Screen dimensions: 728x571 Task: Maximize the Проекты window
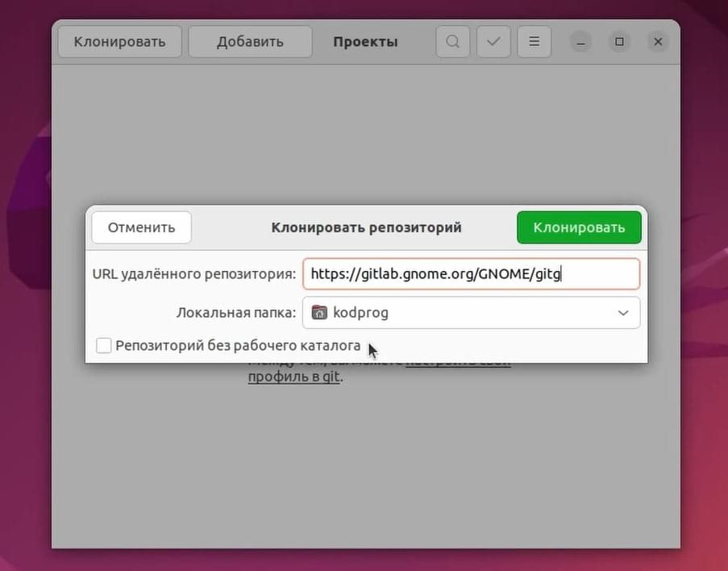[619, 42]
